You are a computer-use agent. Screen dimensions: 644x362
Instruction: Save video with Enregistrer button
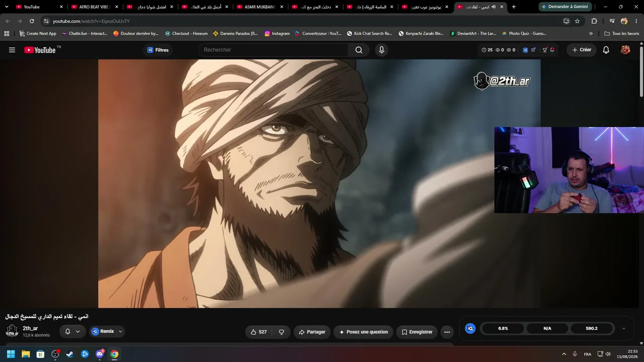417,332
